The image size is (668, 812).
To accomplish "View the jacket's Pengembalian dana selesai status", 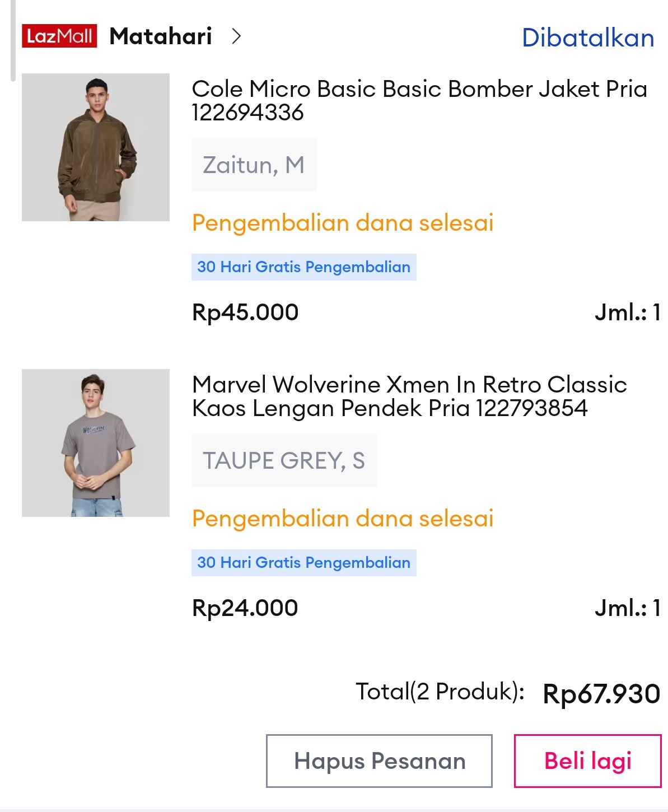I will point(343,223).
